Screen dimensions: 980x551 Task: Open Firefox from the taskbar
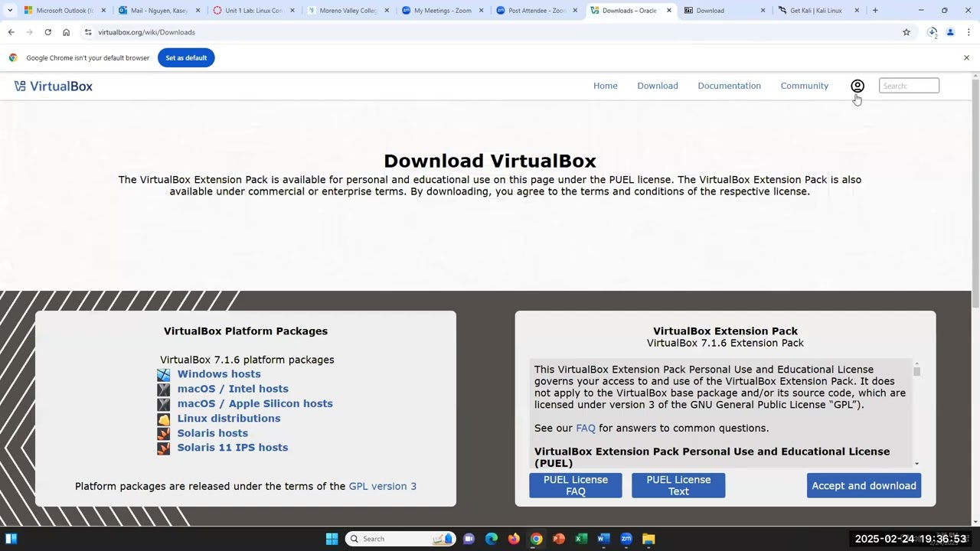click(x=514, y=539)
